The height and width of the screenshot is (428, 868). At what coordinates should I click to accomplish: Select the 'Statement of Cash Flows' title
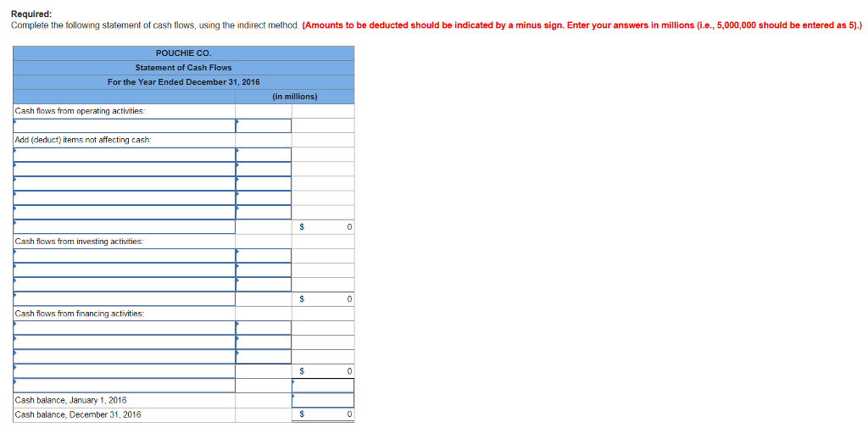(184, 68)
